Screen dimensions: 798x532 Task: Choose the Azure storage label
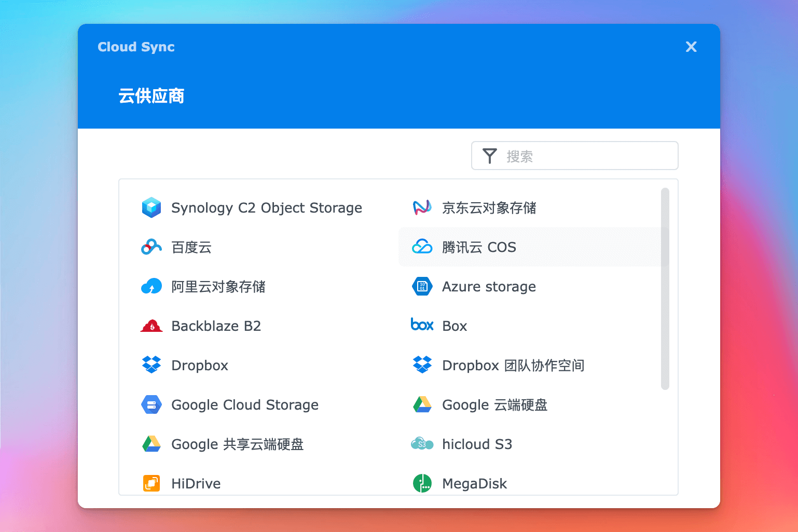pos(489,287)
